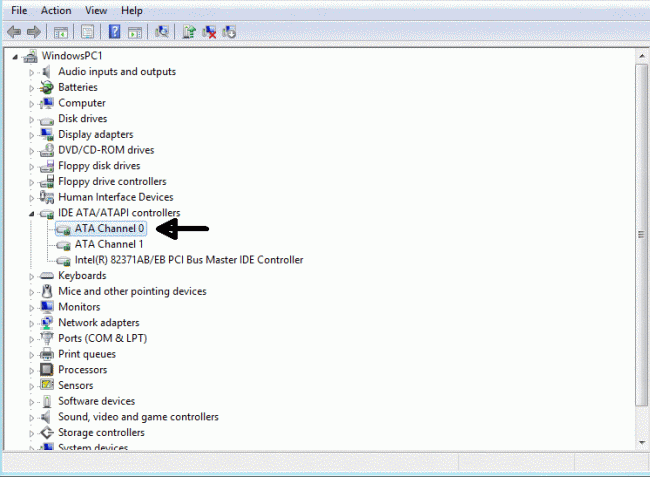This screenshot has height=477, width=650.
Task: Expand the Keyboards tree arrow
Action: pos(32,276)
